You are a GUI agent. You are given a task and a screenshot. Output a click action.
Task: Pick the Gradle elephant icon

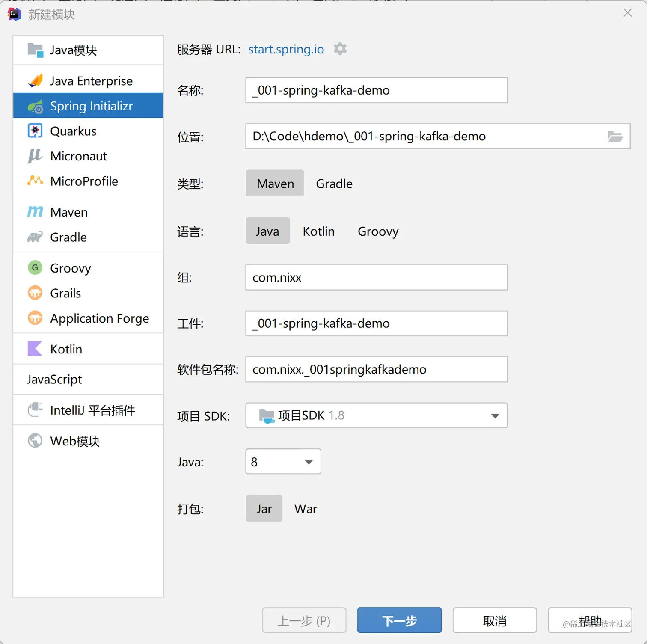35,237
